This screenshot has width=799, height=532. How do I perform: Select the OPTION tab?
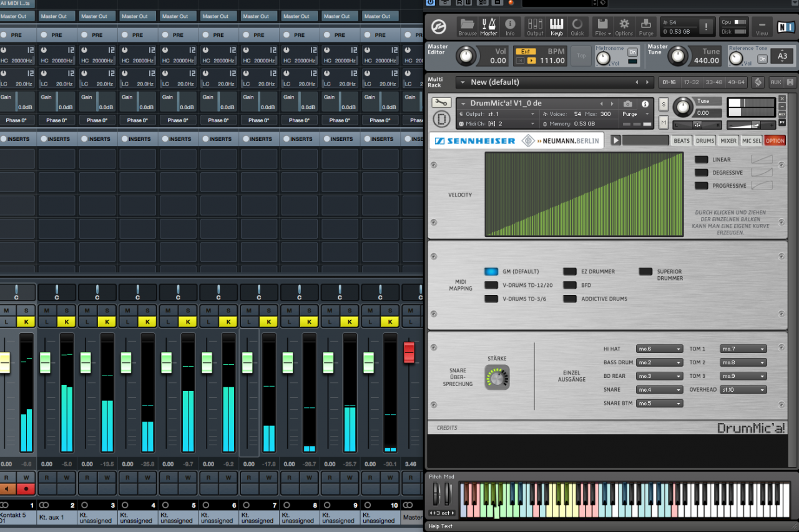click(x=775, y=141)
